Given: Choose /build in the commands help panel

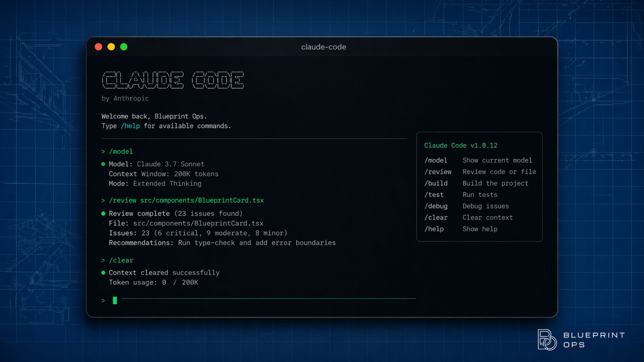Looking at the screenshot, I should coord(436,184).
